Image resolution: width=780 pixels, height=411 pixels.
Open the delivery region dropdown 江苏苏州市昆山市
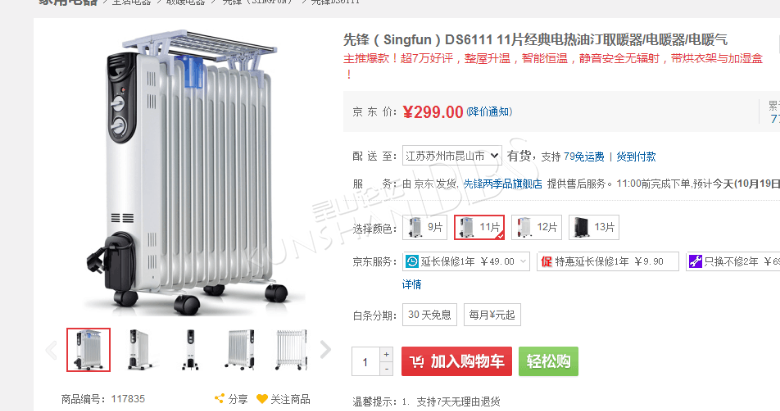tap(452, 156)
